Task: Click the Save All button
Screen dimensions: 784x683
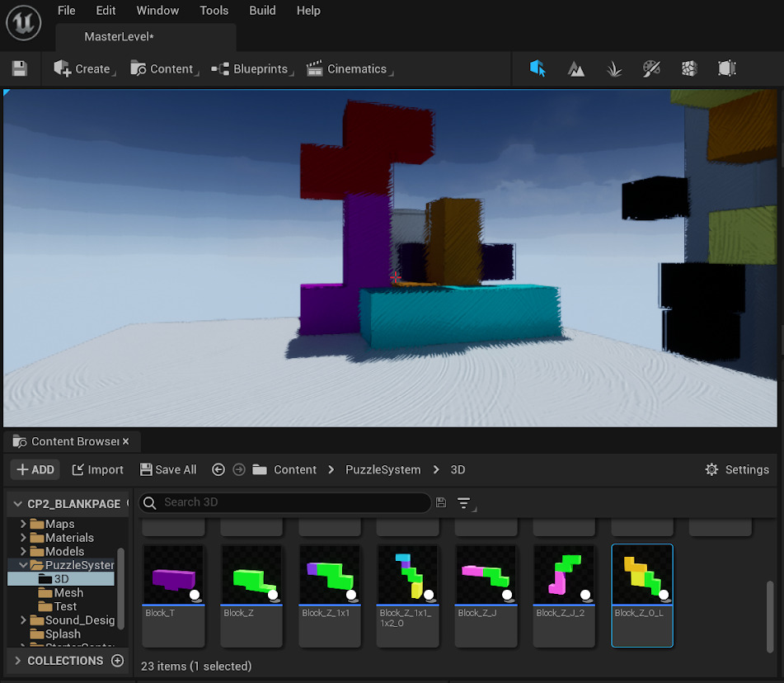Action: (168, 469)
